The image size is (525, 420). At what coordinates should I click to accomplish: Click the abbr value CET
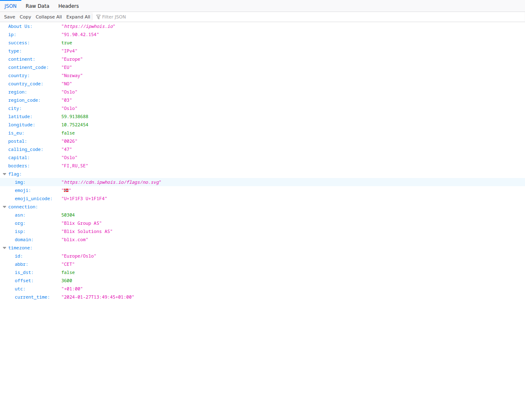coord(68,264)
